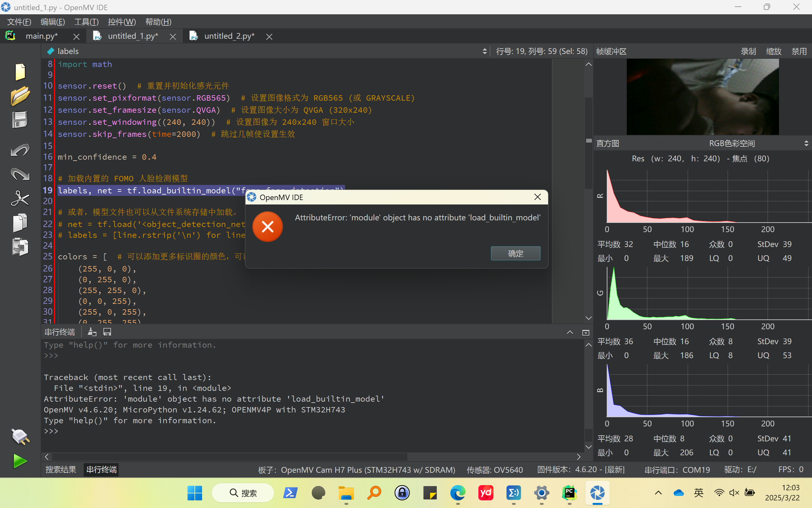This screenshot has height=508, width=812.
Task: Click the taskbar 搜索 search box
Action: click(x=243, y=493)
